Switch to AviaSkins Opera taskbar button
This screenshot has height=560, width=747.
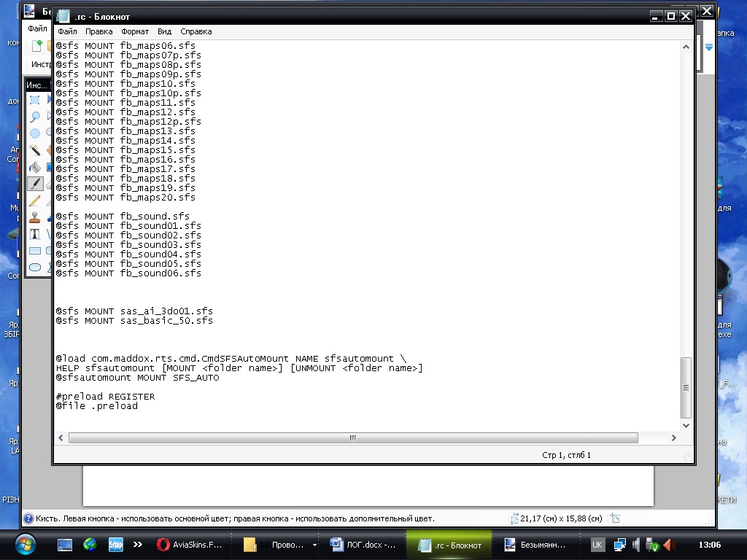pyautogui.click(x=190, y=545)
